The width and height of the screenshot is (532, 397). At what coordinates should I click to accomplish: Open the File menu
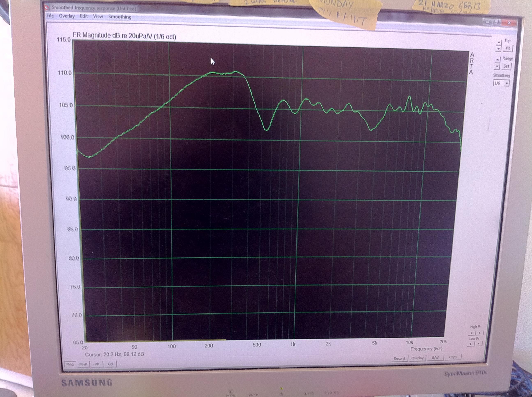coord(50,16)
